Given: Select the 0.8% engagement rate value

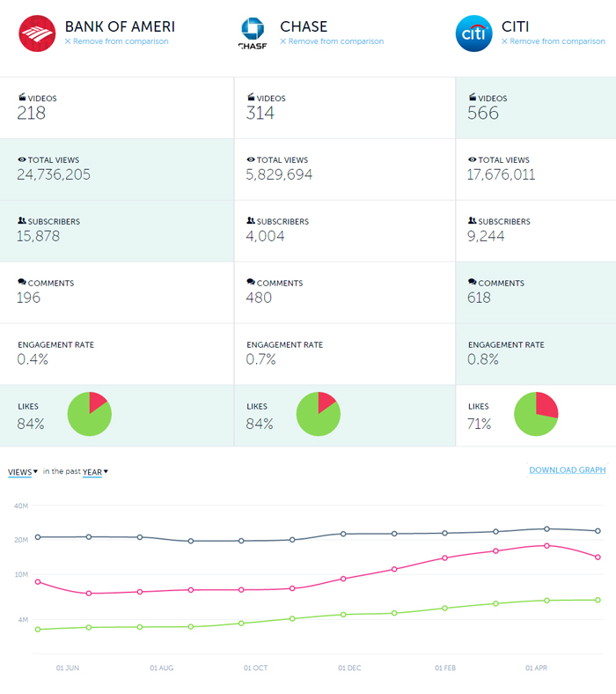Looking at the screenshot, I should point(483,359).
